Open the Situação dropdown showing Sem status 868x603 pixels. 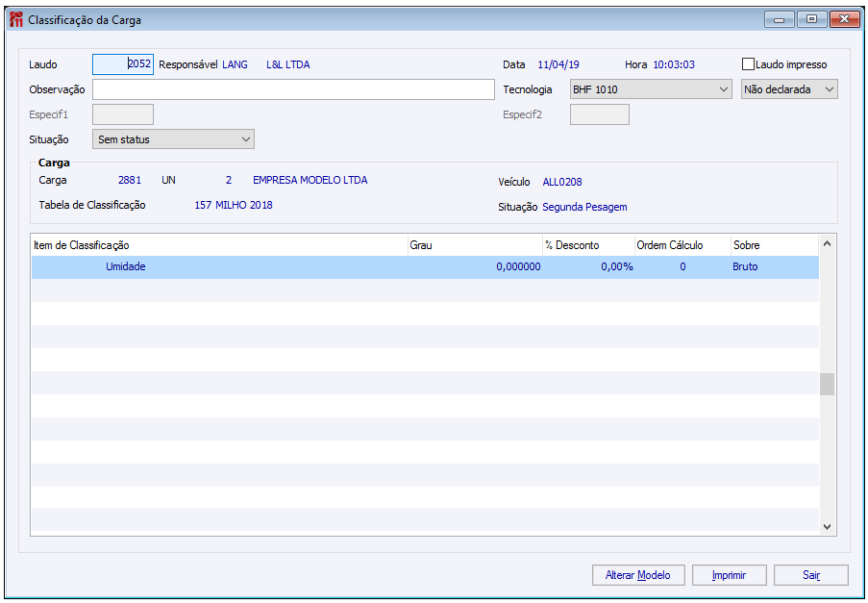tap(173, 139)
